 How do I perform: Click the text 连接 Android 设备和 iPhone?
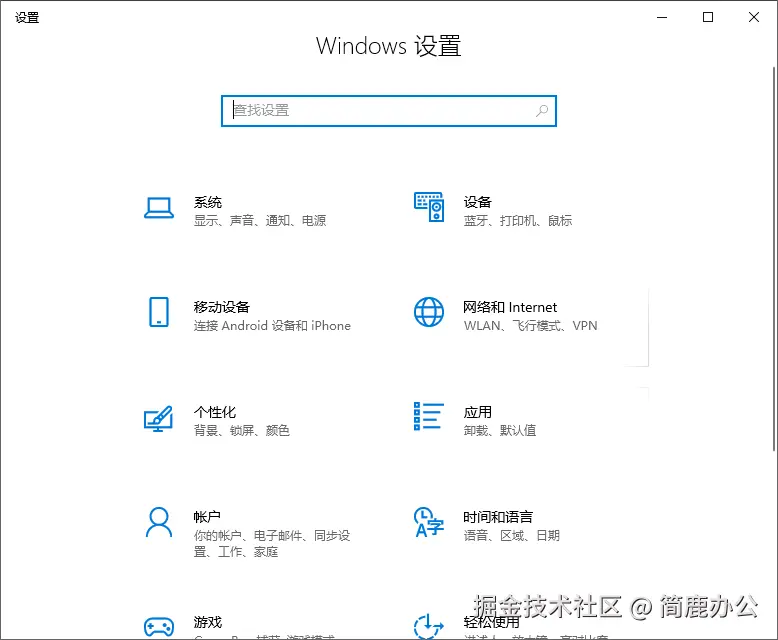272,325
